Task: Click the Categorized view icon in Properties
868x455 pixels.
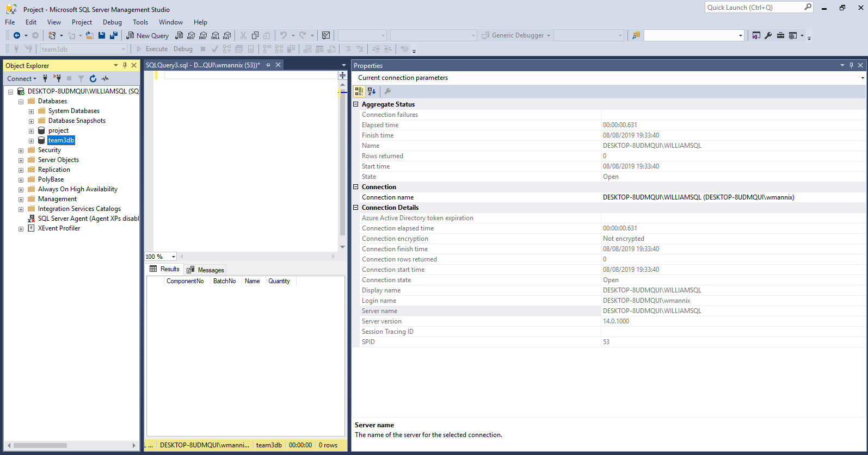Action: coord(359,91)
